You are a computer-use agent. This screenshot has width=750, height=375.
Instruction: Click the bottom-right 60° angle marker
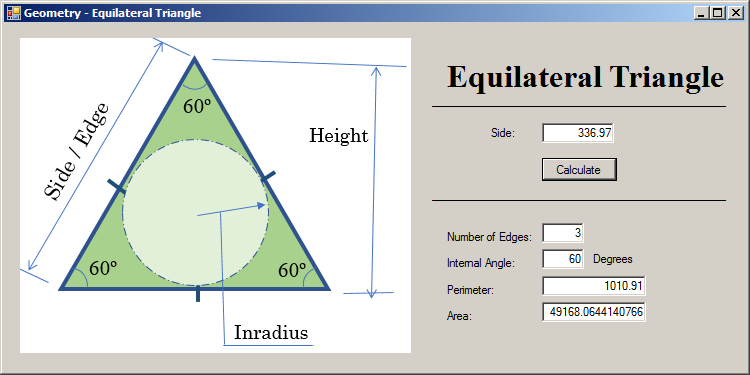coord(292,271)
